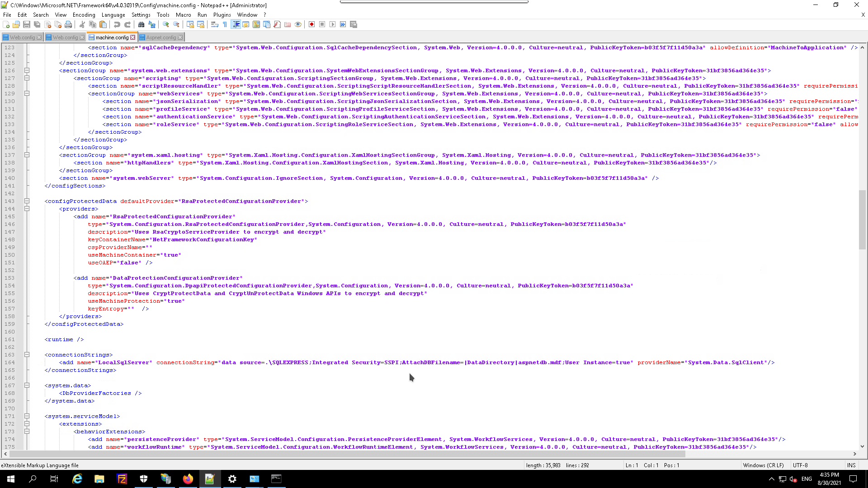This screenshot has height=488, width=868.
Task: Switch to the Aspnet.config tab
Action: [x=161, y=38]
